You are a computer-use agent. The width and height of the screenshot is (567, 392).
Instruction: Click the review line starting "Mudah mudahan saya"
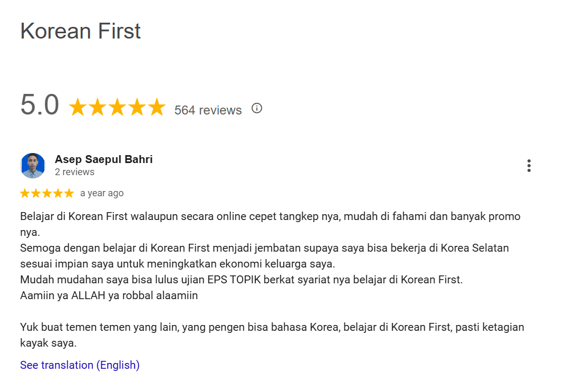pos(241,280)
